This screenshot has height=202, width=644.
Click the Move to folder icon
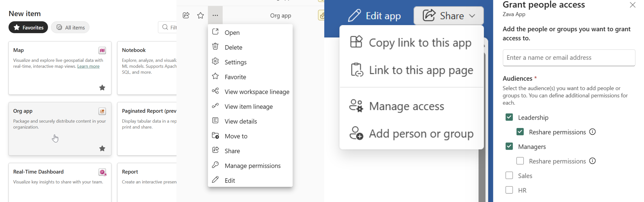tap(215, 135)
